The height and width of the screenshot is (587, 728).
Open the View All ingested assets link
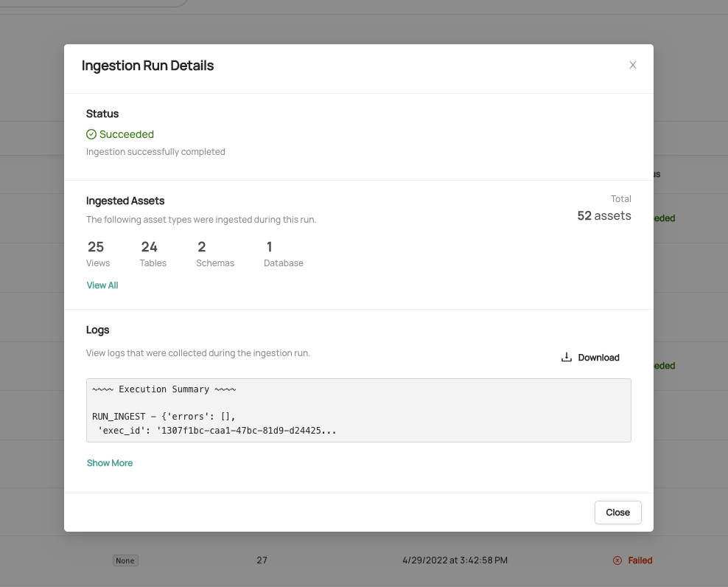102,285
